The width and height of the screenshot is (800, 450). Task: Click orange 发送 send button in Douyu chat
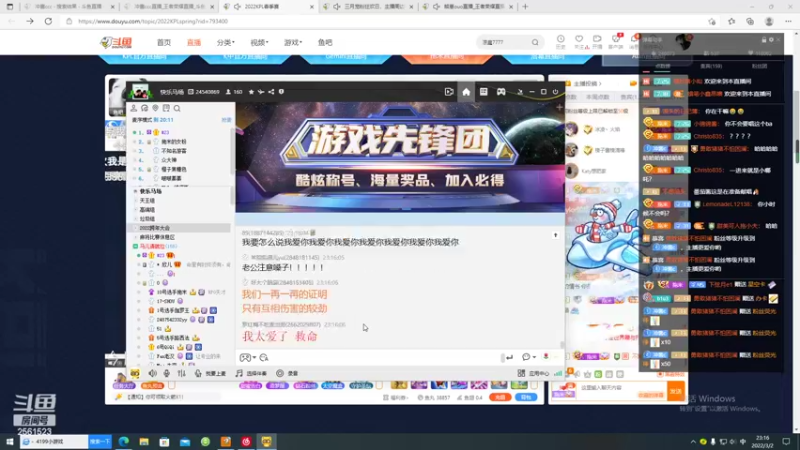pyautogui.click(x=676, y=391)
